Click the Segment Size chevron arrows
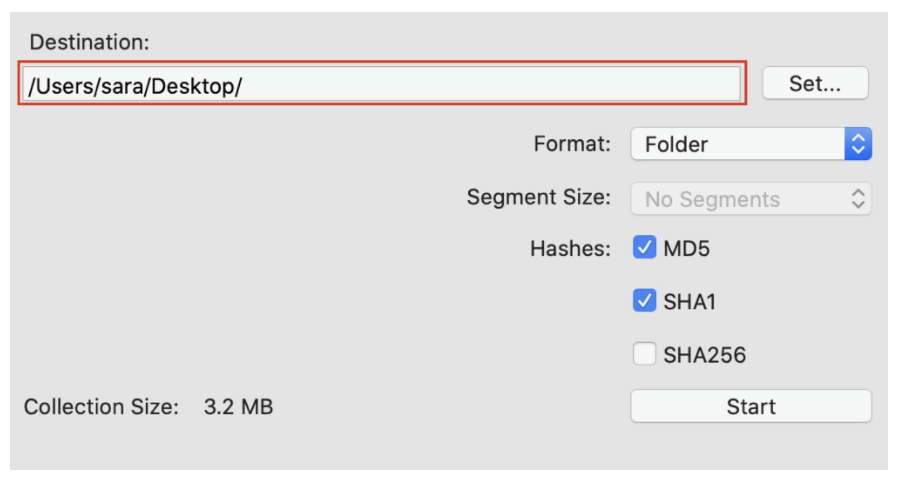 [857, 199]
